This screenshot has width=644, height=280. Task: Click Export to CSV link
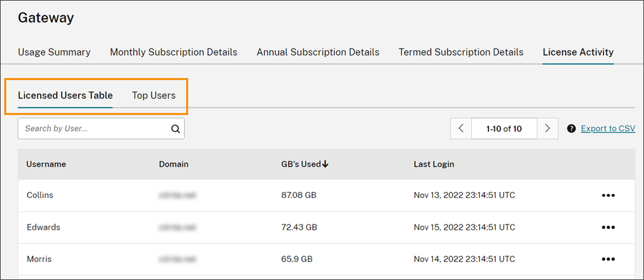click(x=608, y=128)
